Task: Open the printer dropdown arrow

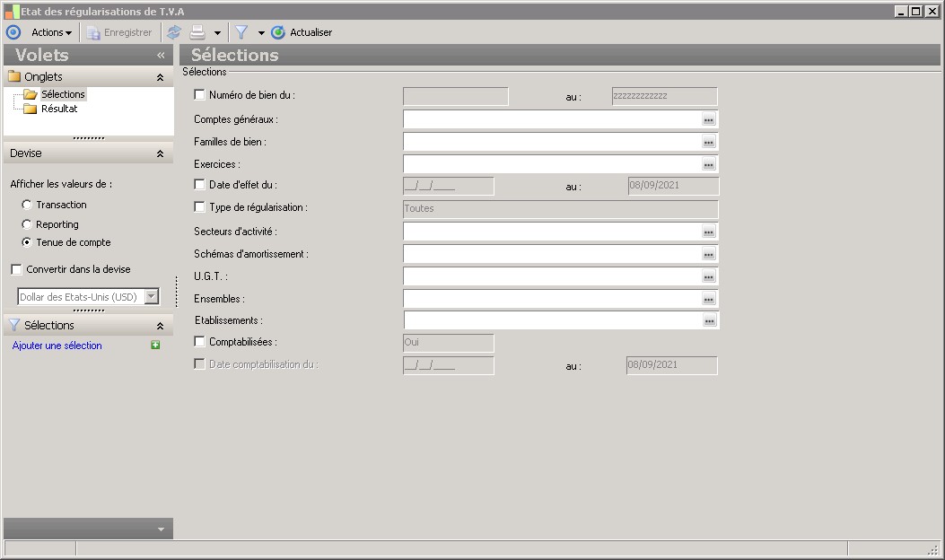Action: click(x=217, y=33)
